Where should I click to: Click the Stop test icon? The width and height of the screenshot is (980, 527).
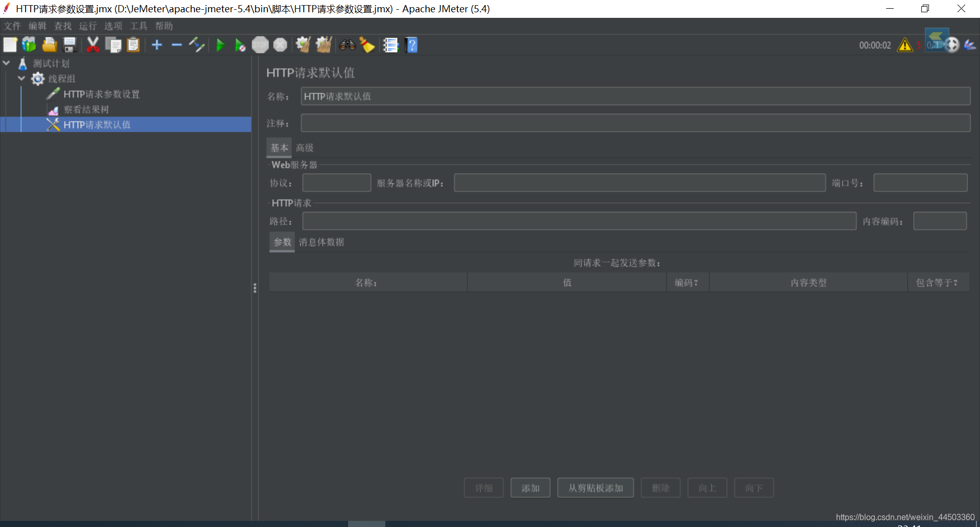(260, 45)
